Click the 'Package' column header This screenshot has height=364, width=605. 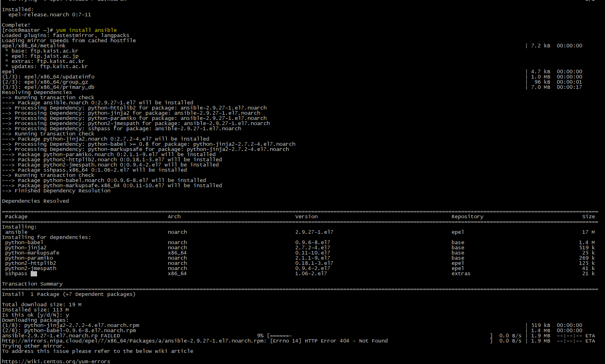point(16,217)
